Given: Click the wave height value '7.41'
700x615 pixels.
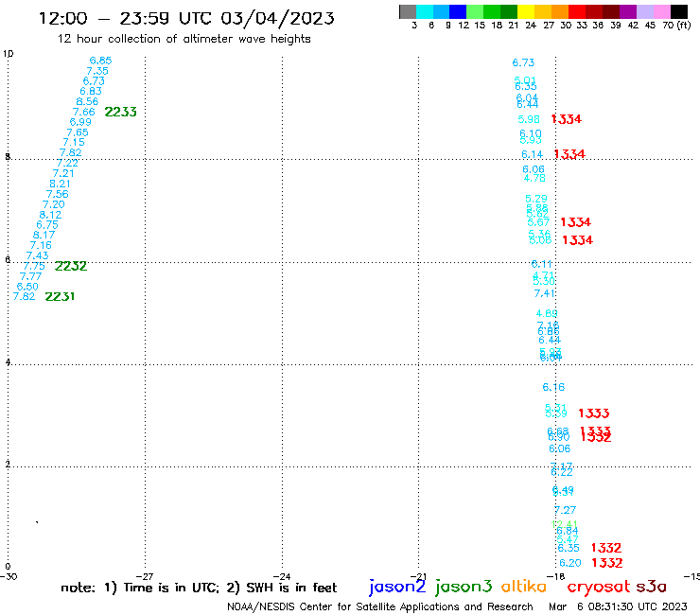Looking at the screenshot, I should point(545,293).
